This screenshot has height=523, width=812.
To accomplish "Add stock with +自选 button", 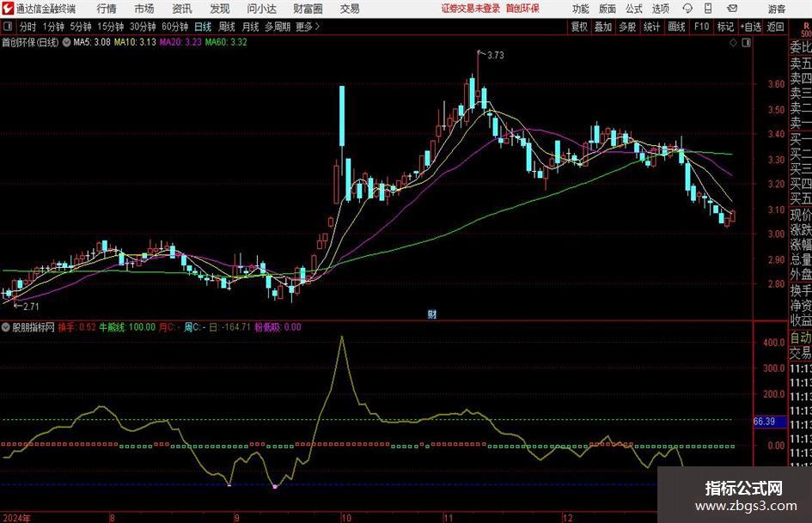I will (750, 27).
